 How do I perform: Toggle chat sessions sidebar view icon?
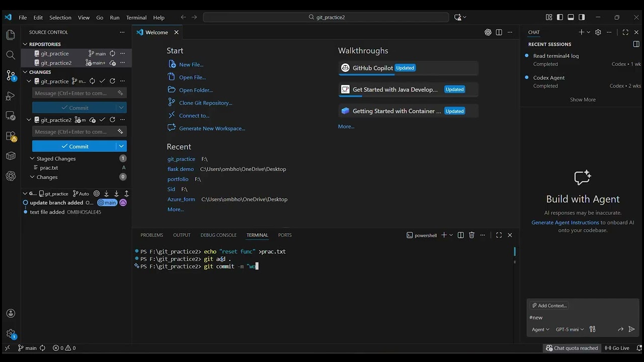[x=636, y=44]
